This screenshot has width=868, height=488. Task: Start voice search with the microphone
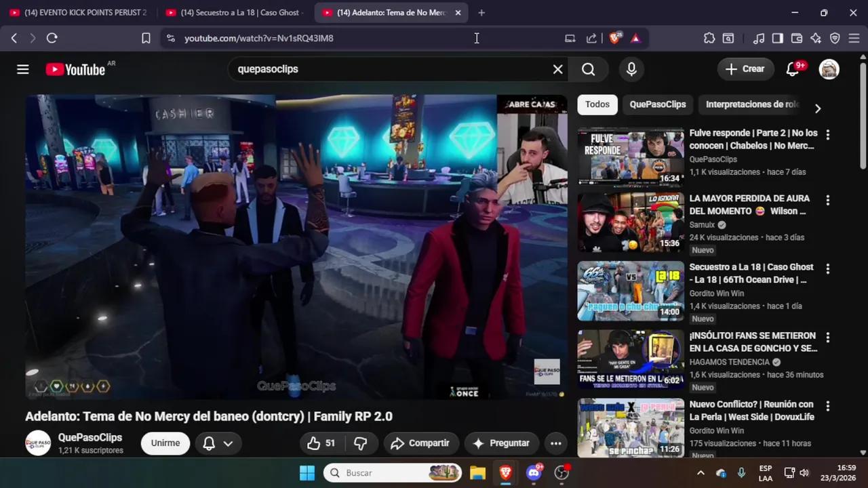pos(631,69)
